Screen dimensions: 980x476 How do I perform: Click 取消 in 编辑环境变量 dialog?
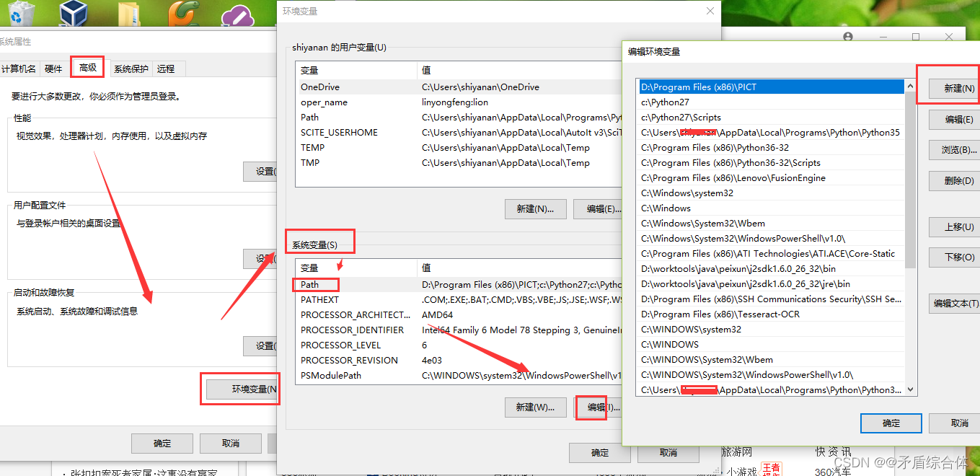pyautogui.click(x=955, y=423)
